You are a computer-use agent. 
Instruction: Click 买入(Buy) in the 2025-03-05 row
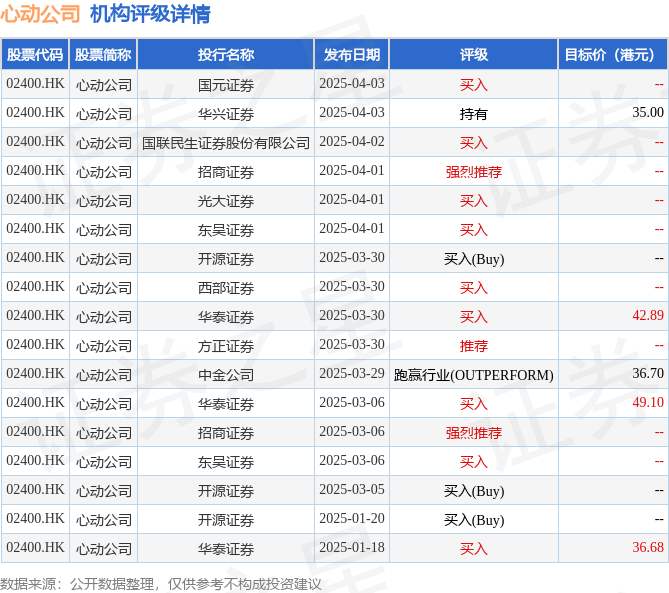pos(474,491)
